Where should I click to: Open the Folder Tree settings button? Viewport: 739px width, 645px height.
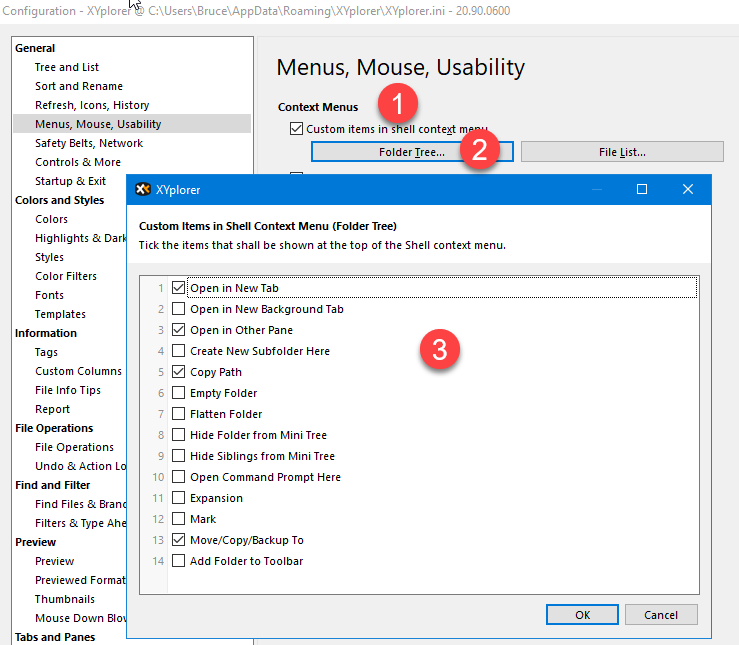[x=411, y=152]
